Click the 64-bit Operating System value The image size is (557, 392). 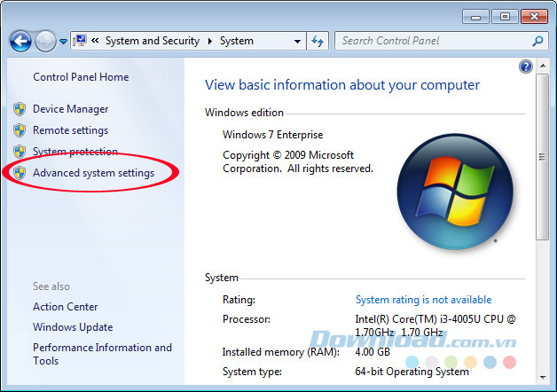pyautogui.click(x=412, y=372)
